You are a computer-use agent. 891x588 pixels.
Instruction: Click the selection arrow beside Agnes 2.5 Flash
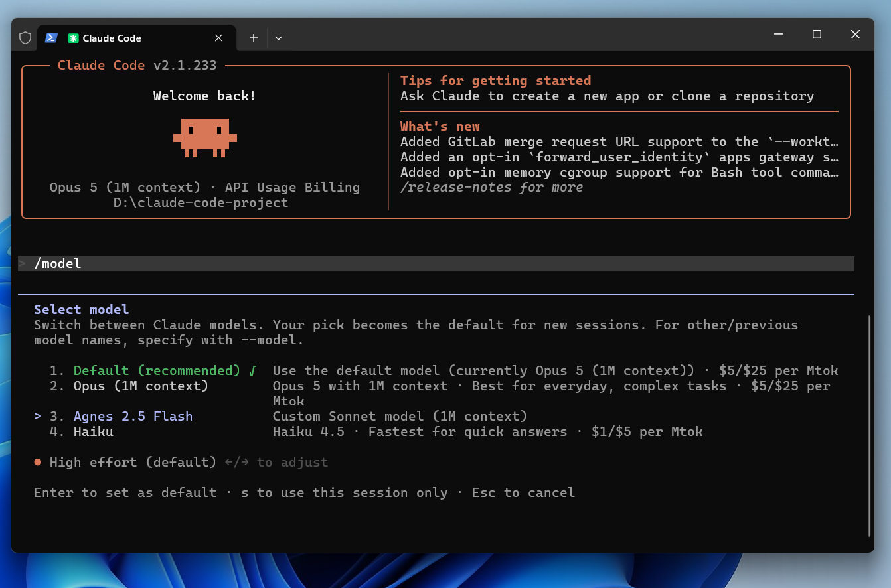coord(38,416)
